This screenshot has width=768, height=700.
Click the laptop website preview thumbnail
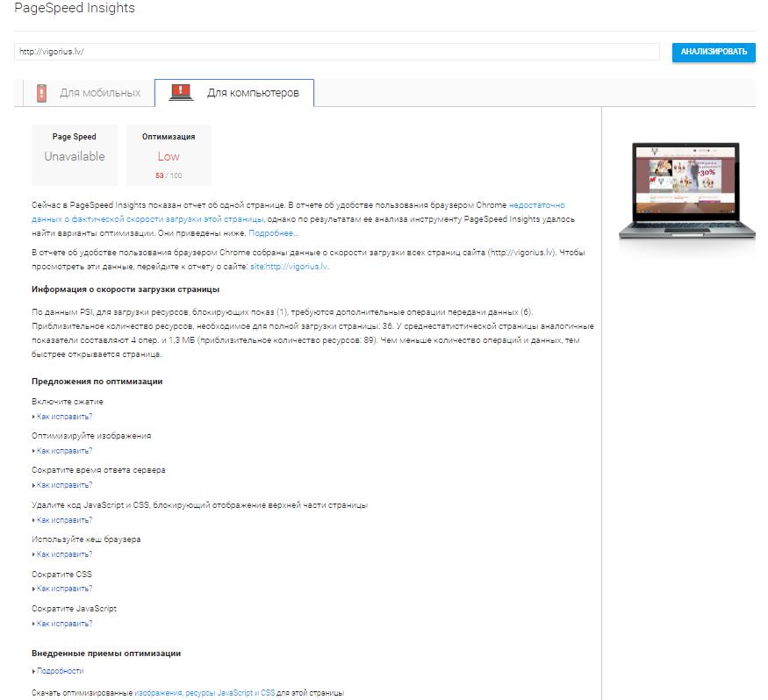tap(678, 190)
